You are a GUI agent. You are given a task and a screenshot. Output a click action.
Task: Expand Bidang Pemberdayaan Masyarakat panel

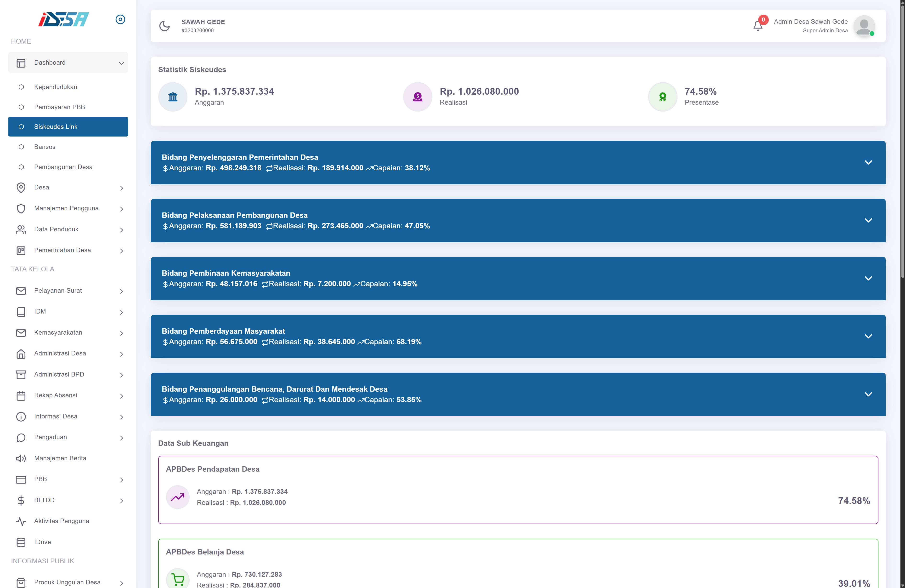tap(868, 336)
